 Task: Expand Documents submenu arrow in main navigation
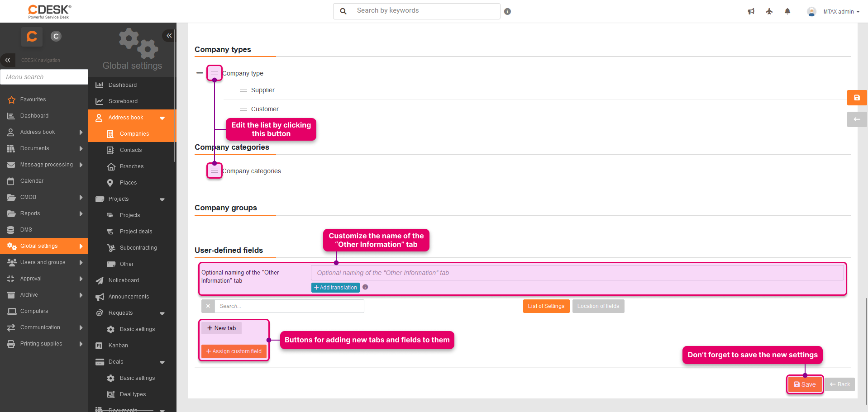click(x=81, y=148)
